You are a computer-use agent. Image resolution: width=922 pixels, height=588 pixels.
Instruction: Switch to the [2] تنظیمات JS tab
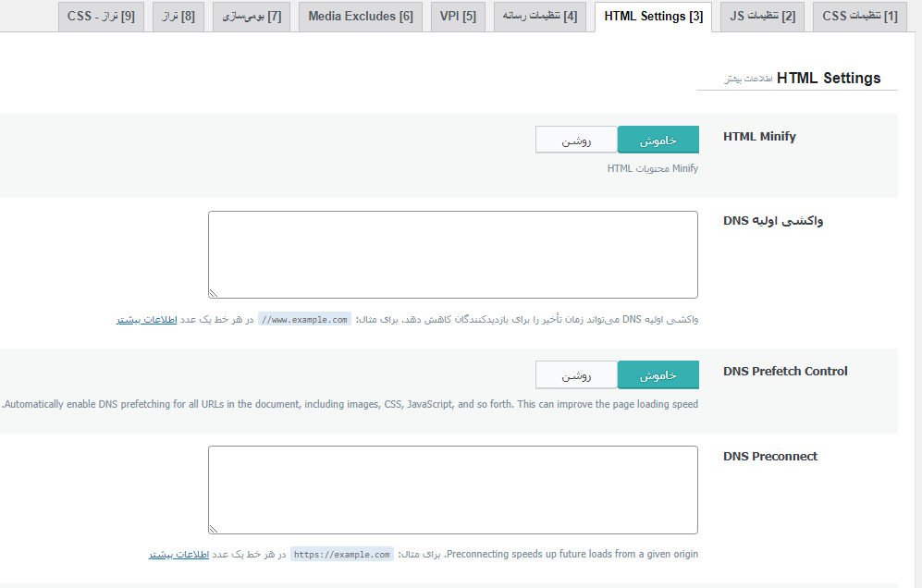pyautogui.click(x=762, y=17)
